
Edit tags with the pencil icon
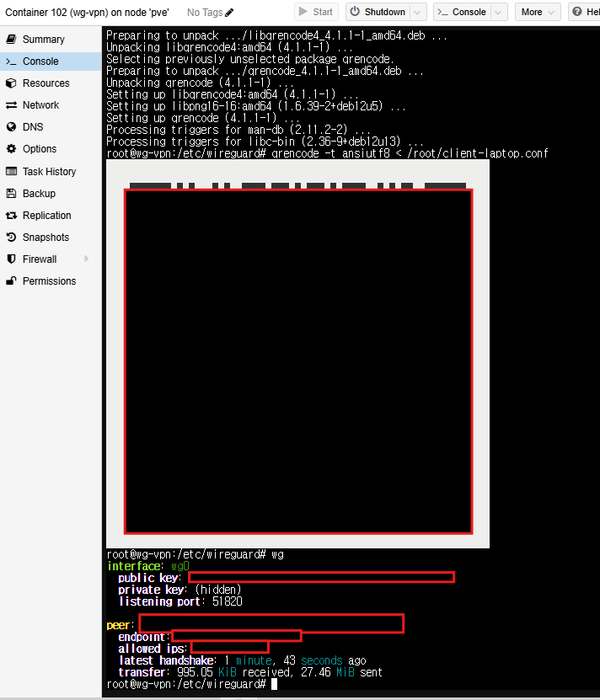click(229, 13)
